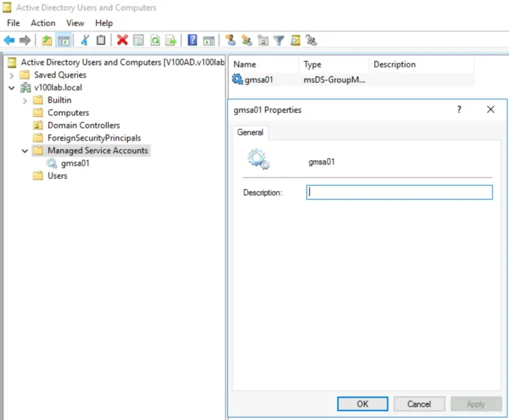Collapse Managed Service Accounts node

[x=25, y=151]
